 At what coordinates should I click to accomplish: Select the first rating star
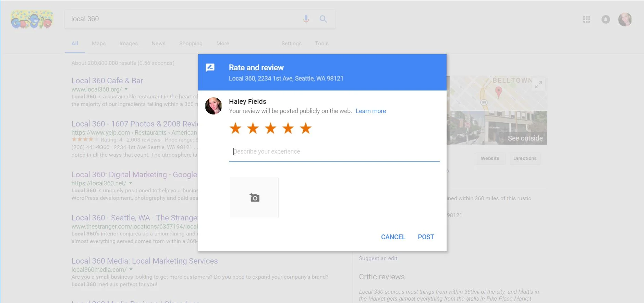[235, 129]
